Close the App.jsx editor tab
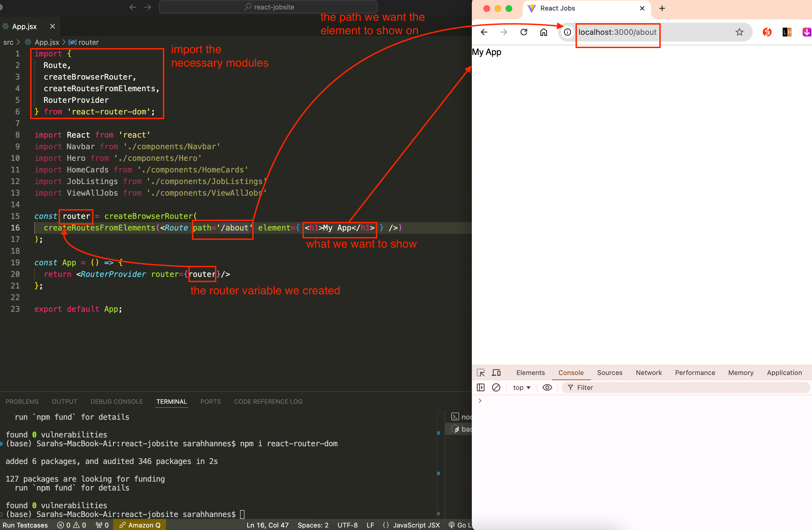 pyautogui.click(x=53, y=26)
